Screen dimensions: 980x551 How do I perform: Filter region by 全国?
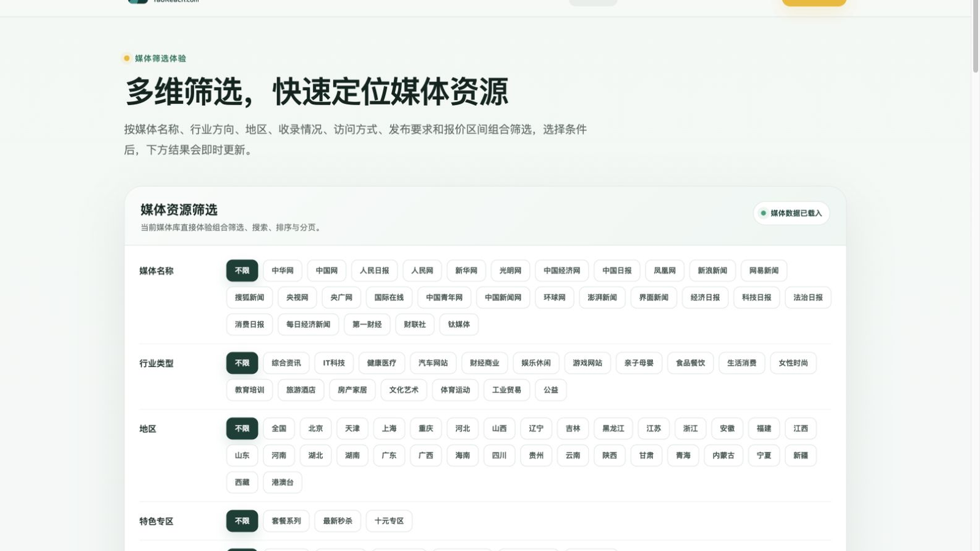279,429
